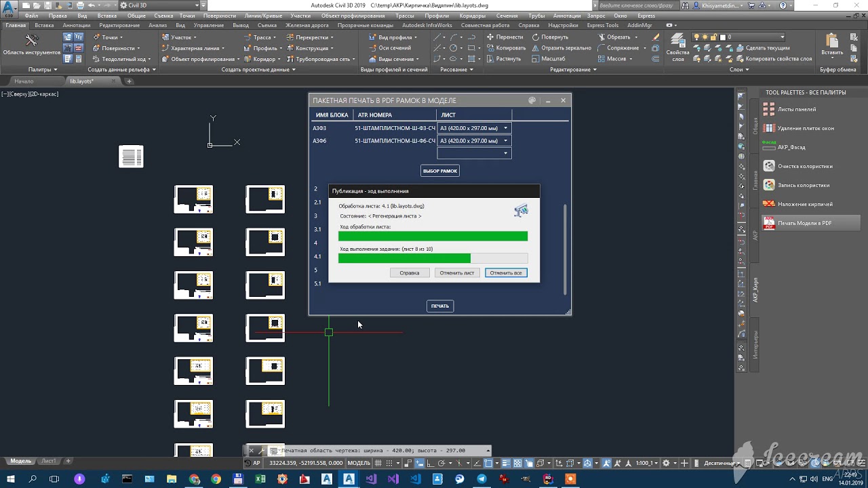Expand the Слои panel

click(739, 70)
